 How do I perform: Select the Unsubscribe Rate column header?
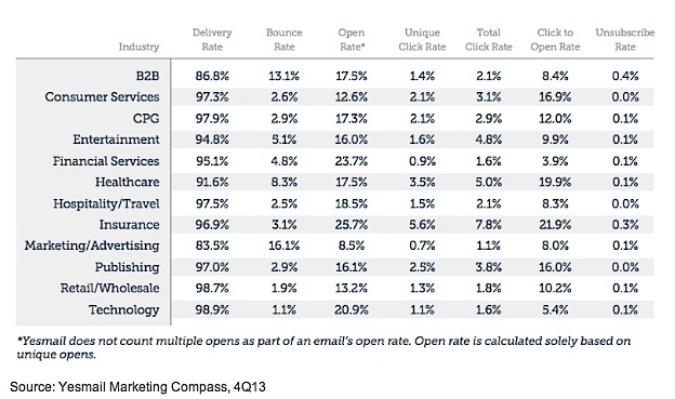(625, 40)
